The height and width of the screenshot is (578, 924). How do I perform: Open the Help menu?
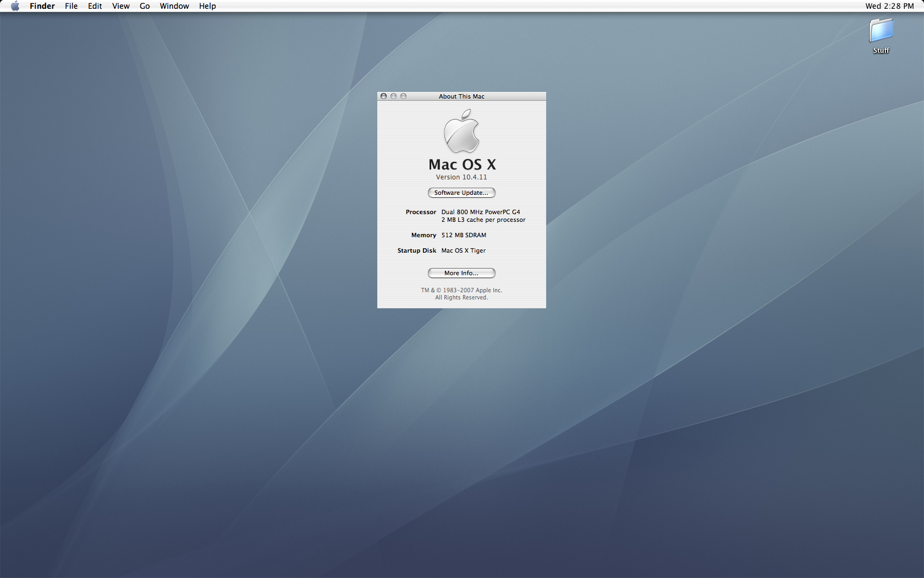[207, 6]
